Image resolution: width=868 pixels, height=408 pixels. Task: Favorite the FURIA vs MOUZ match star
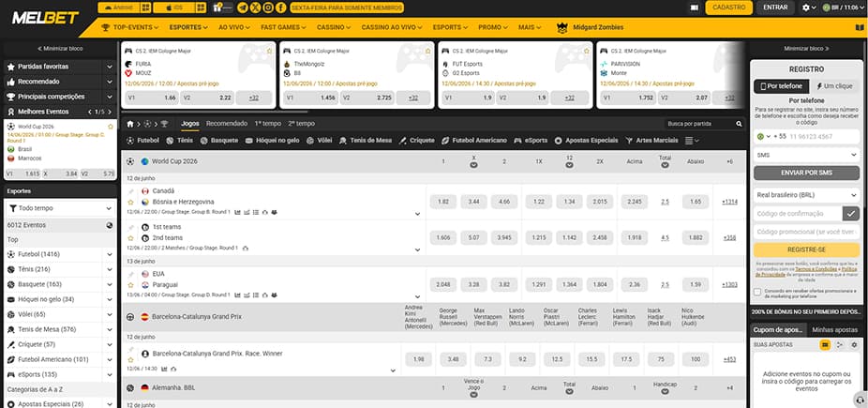tap(270, 51)
